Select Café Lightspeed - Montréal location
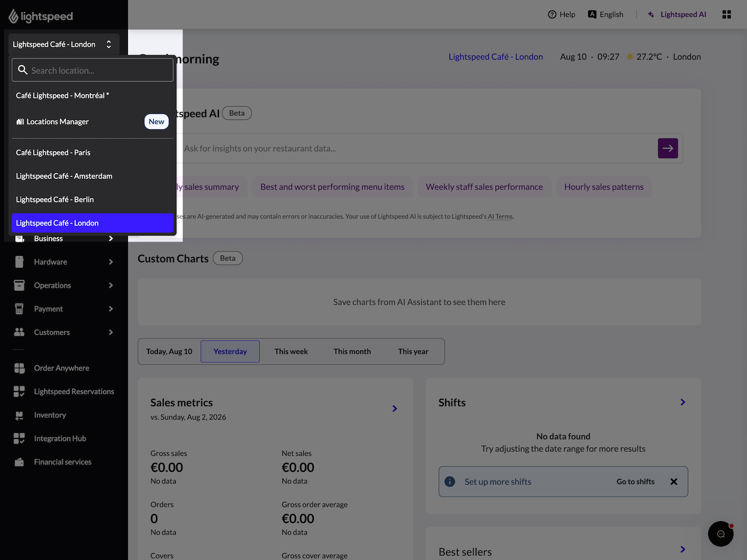 (x=93, y=96)
